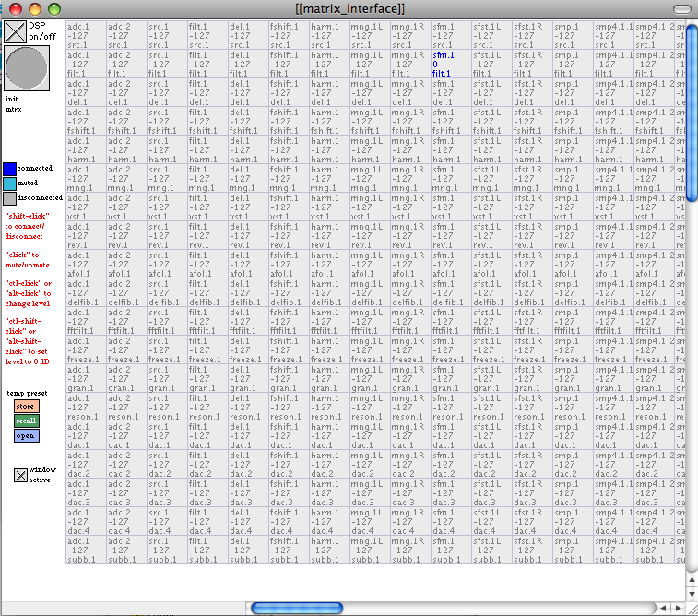Click the smp.1 to subb.1 matrix cell
Image resolution: width=698 pixels, height=616 pixels.
[572, 550]
